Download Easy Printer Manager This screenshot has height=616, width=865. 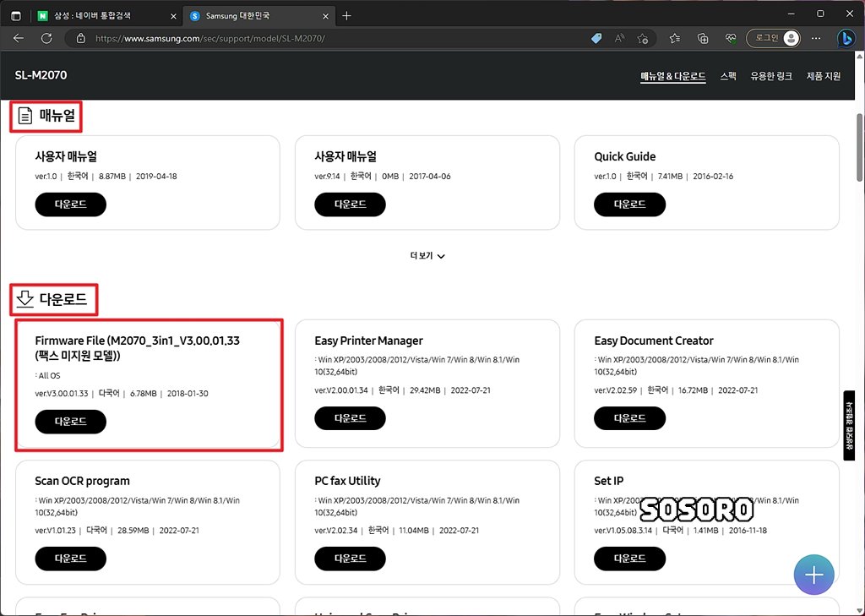(x=350, y=418)
